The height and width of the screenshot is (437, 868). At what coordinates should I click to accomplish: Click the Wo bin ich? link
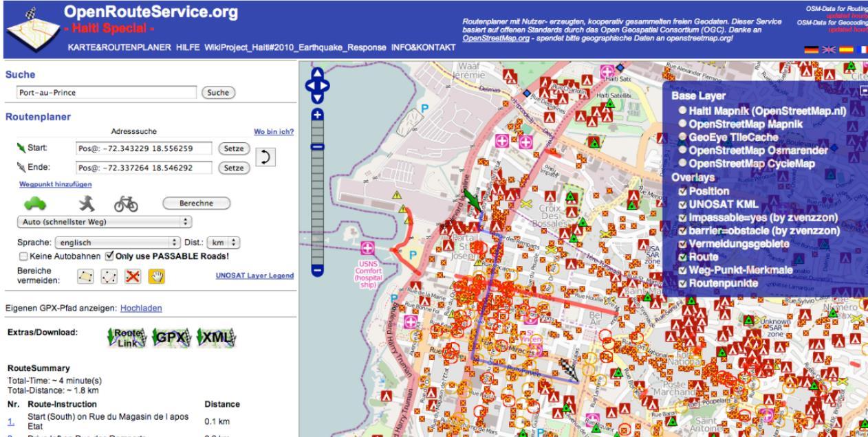tap(274, 132)
